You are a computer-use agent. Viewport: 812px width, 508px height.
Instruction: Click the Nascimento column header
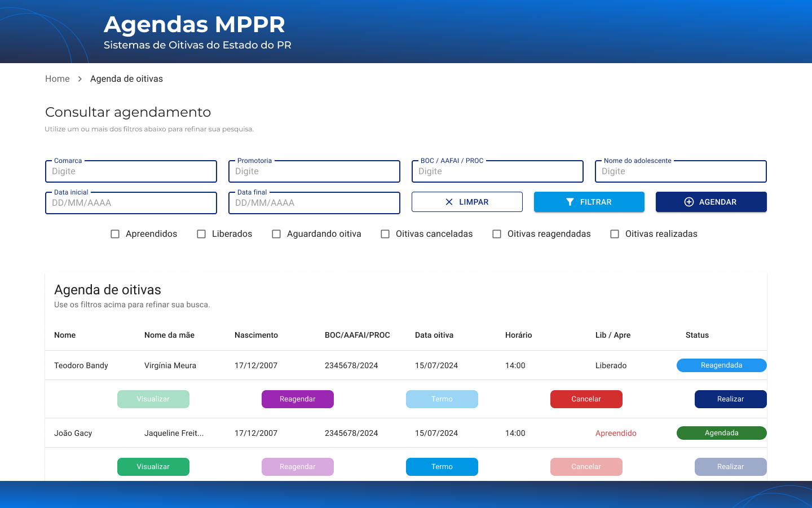click(x=256, y=335)
